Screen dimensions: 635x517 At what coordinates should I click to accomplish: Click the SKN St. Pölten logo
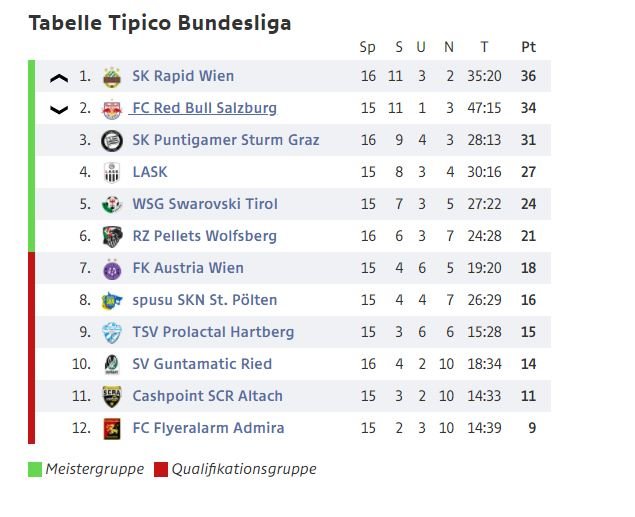coord(111,300)
